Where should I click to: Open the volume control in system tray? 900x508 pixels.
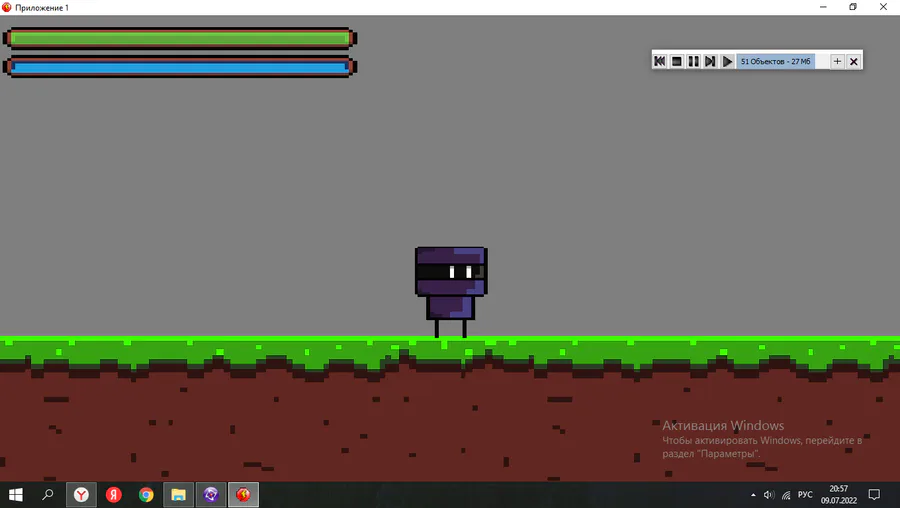tap(769, 495)
